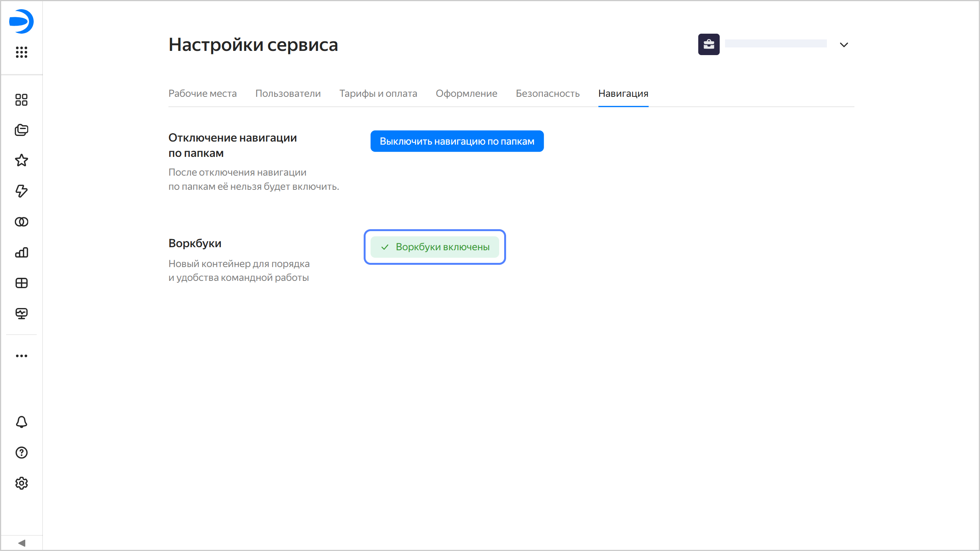Open the Пользователи tab
The image size is (980, 551).
coord(288,93)
